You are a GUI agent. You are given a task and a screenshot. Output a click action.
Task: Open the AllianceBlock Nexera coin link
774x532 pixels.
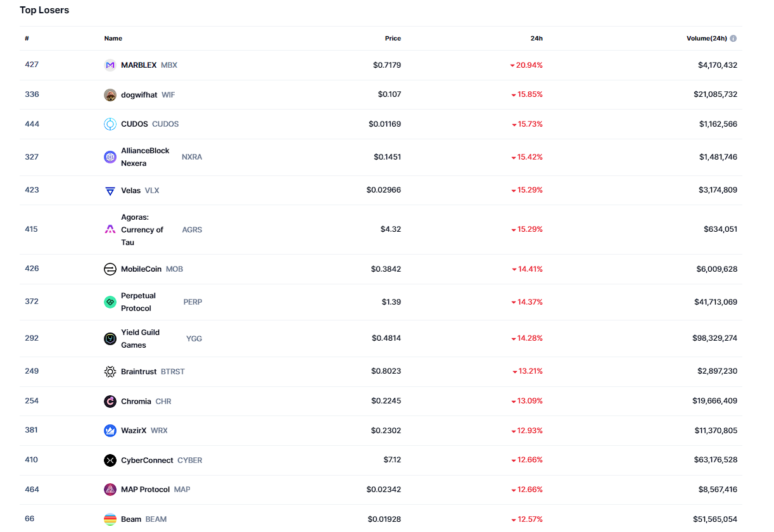[145, 157]
